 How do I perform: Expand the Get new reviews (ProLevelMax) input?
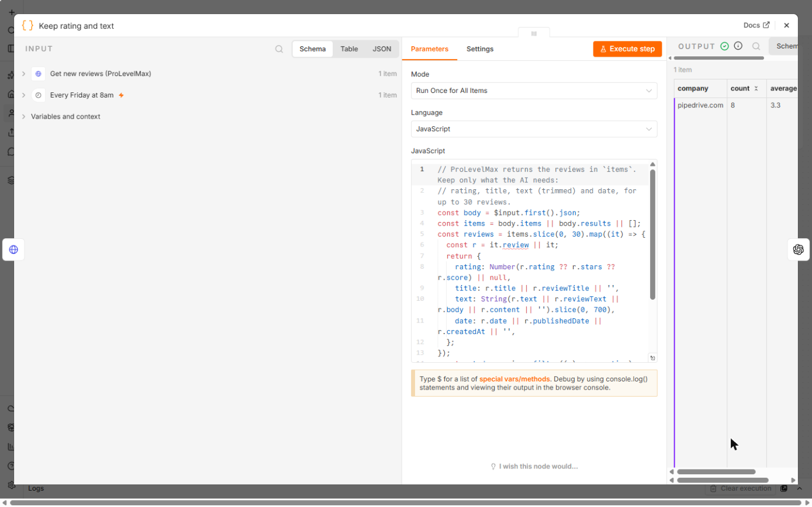[24, 74]
